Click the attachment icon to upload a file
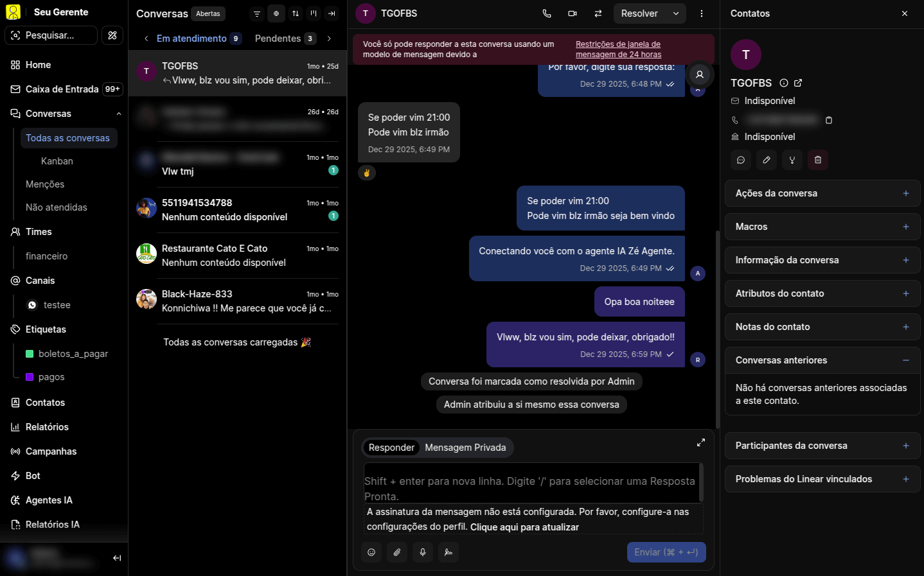Image resolution: width=924 pixels, height=576 pixels. pos(396,552)
